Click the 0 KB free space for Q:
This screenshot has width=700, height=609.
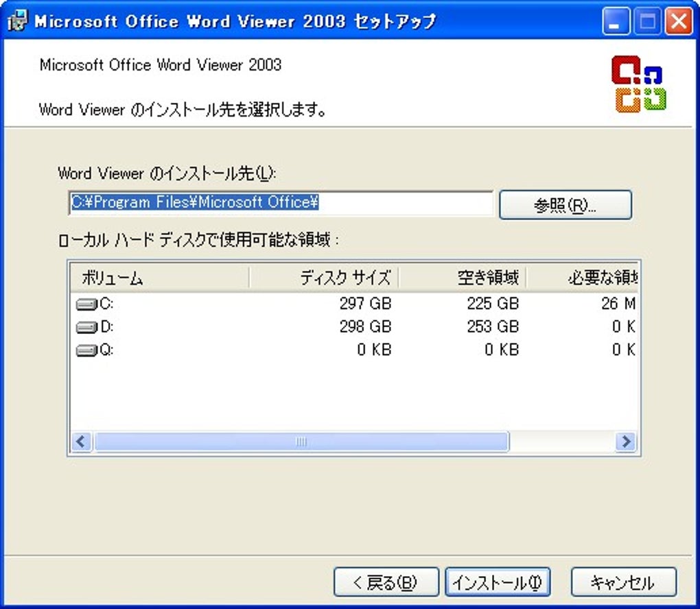click(x=502, y=350)
